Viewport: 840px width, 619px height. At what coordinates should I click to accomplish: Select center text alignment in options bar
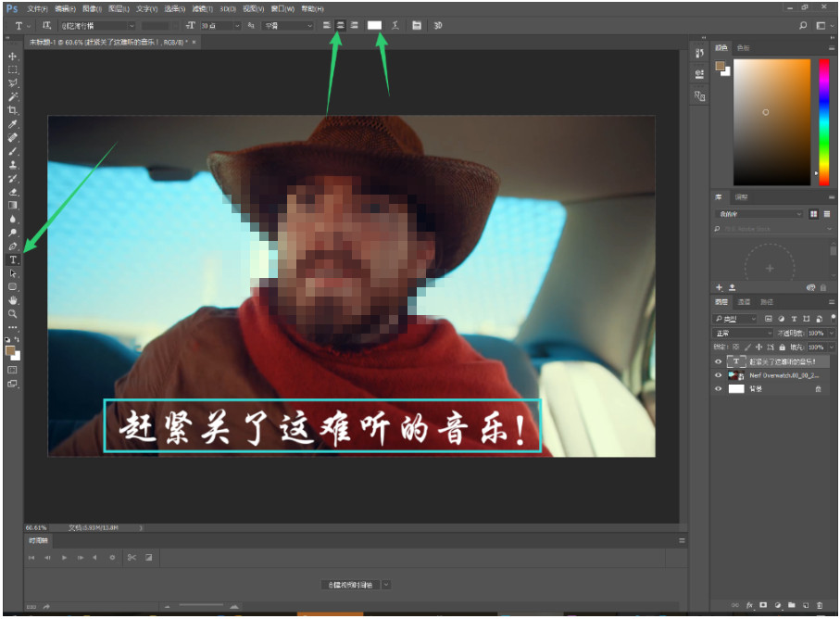click(x=339, y=25)
